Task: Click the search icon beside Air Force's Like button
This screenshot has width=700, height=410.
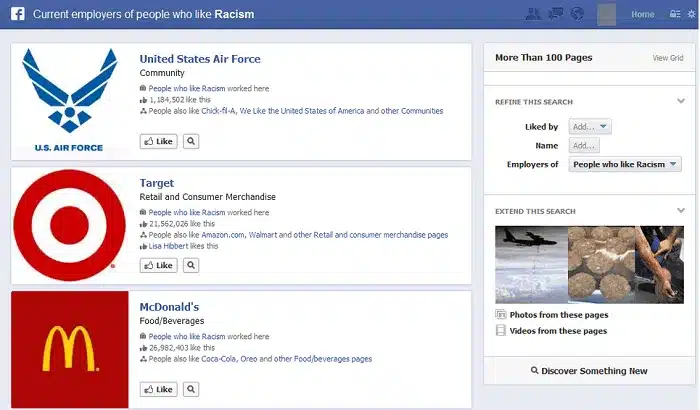Action: pos(191,142)
